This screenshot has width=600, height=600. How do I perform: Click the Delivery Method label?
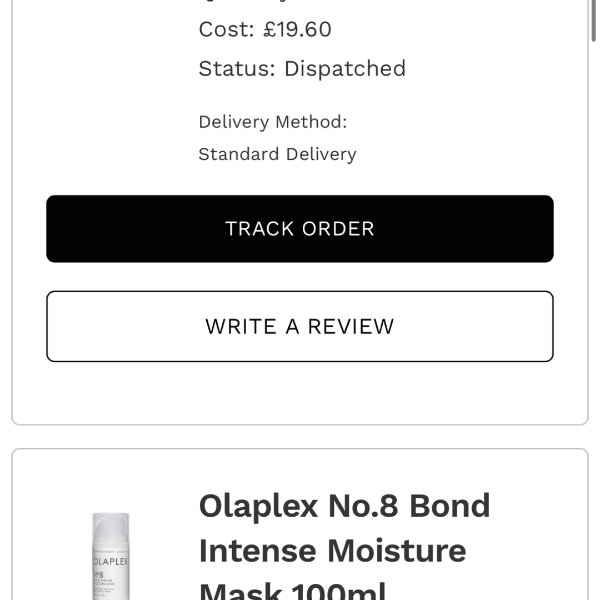pos(272,122)
